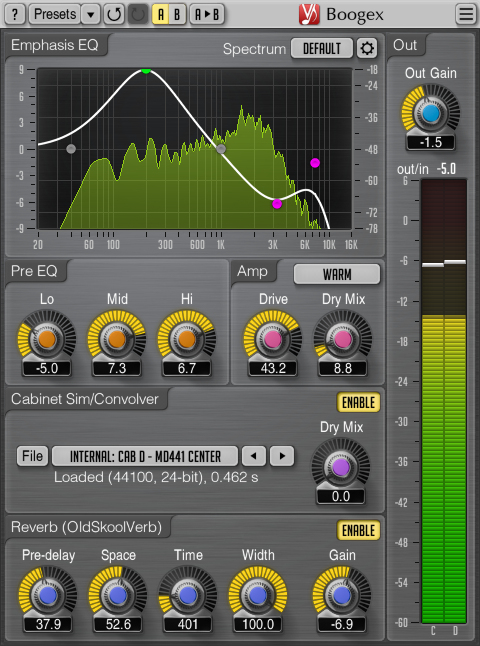Click the Pre-delay knob
Viewport: 480px width, 646px height.
(48, 595)
